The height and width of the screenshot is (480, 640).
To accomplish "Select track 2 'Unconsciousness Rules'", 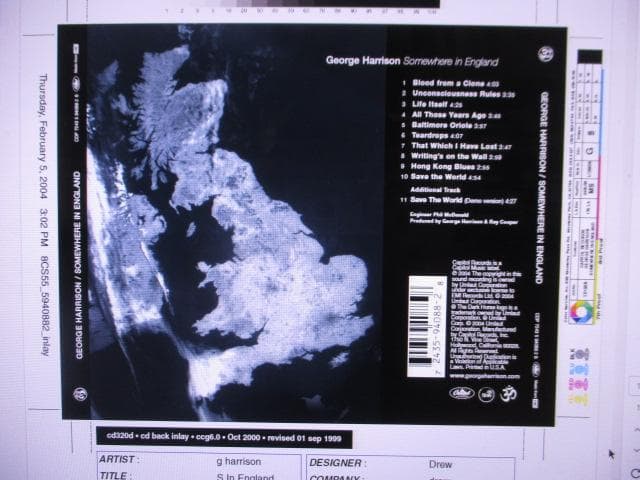I will (x=458, y=94).
